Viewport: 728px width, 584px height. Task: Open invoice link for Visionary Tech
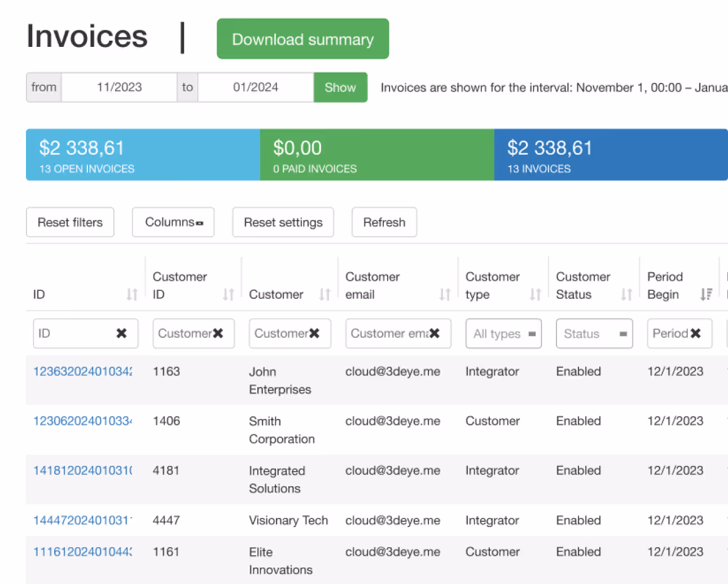pyautogui.click(x=82, y=520)
